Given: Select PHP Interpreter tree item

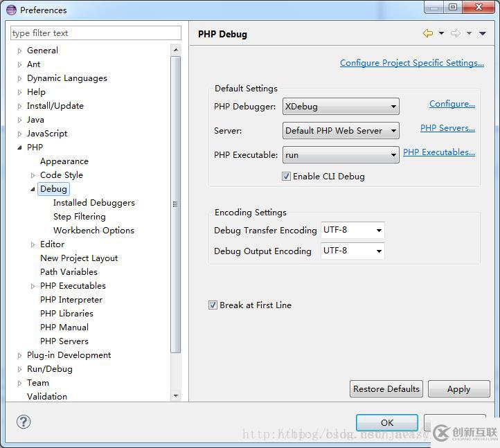Looking at the screenshot, I should pyautogui.click(x=71, y=300).
